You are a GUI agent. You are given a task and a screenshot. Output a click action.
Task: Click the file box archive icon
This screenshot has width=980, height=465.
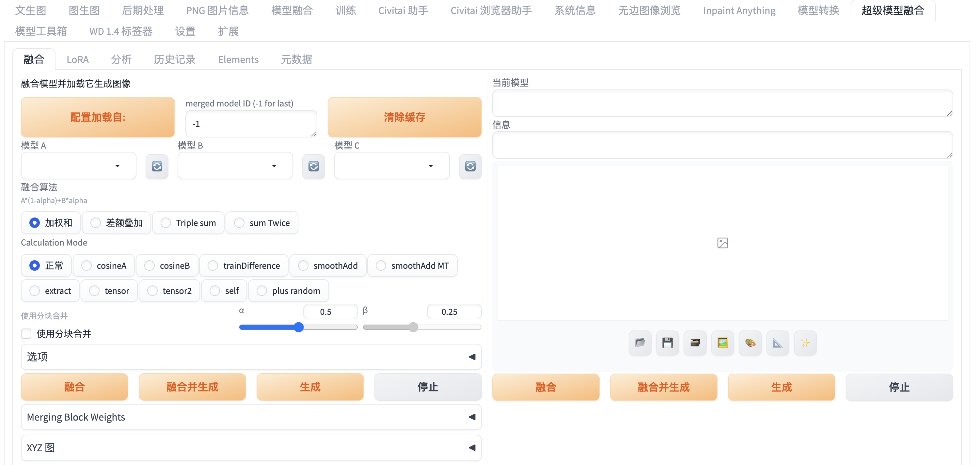[695, 343]
